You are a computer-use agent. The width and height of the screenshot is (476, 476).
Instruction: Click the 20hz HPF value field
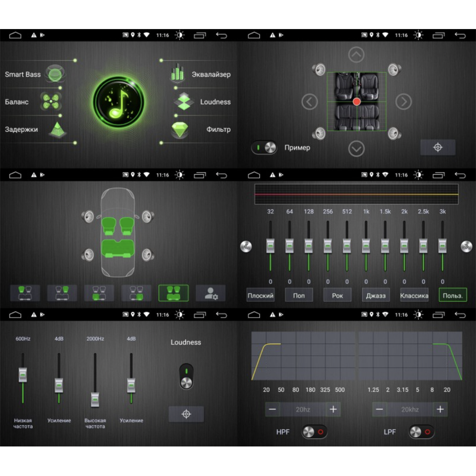point(303,409)
